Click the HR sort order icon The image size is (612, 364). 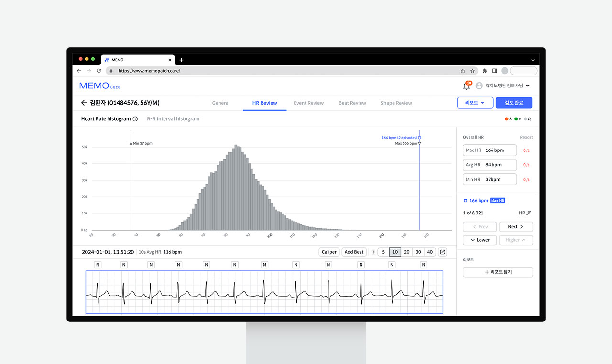pos(528,213)
